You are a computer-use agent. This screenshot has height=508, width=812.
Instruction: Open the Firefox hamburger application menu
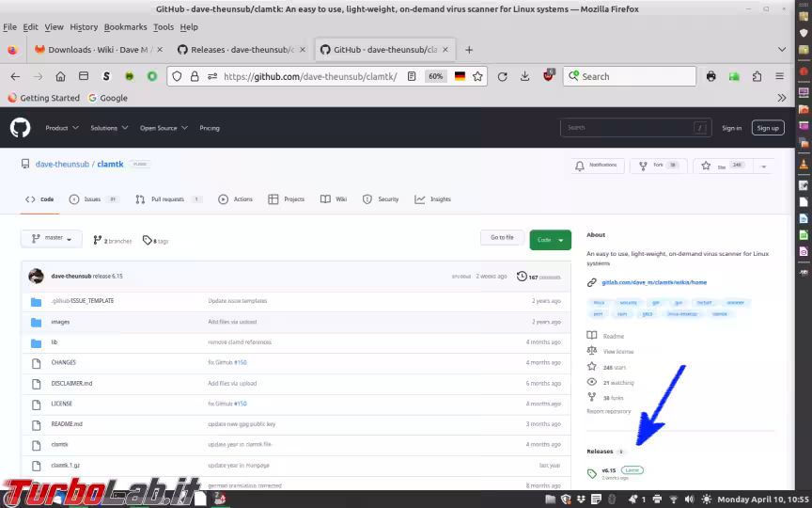pos(779,77)
